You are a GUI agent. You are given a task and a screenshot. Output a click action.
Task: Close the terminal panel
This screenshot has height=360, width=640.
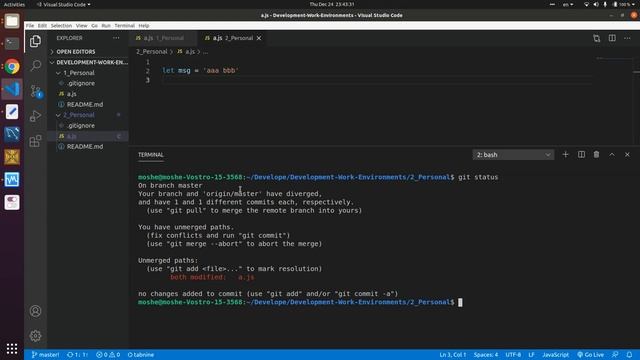tap(627, 155)
